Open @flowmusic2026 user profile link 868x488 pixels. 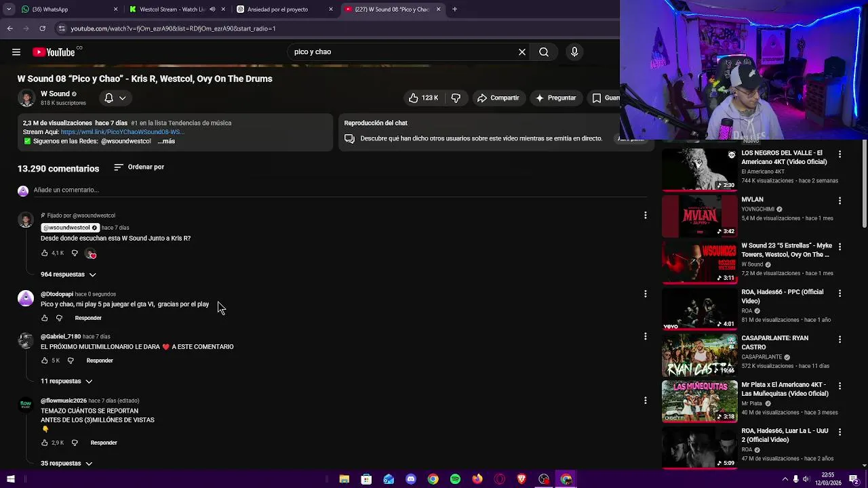tap(64, 401)
